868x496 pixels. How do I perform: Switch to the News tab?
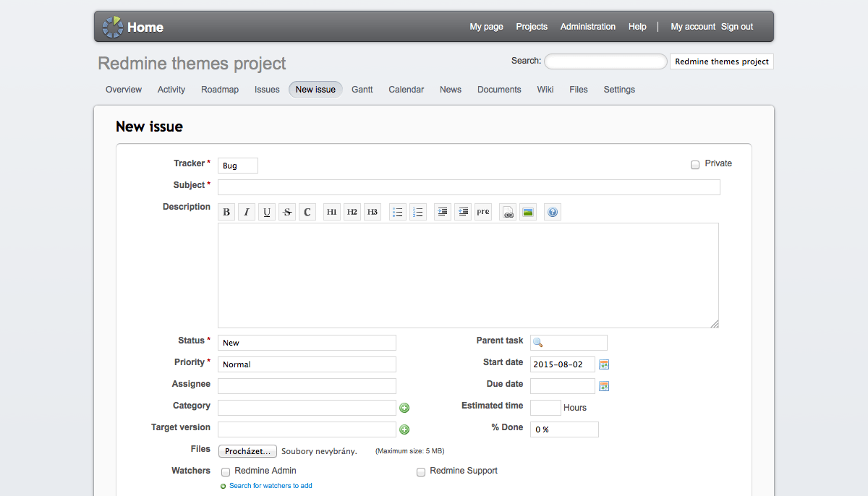pyautogui.click(x=451, y=90)
